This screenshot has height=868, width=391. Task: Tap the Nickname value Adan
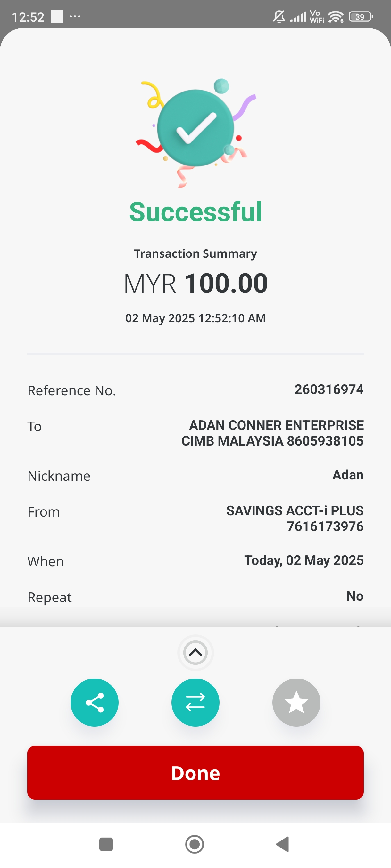point(347,475)
